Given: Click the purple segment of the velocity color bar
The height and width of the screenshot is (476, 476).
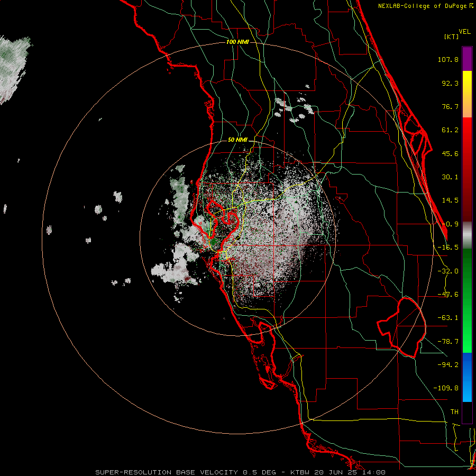Looking at the screenshot, I should (x=467, y=59).
